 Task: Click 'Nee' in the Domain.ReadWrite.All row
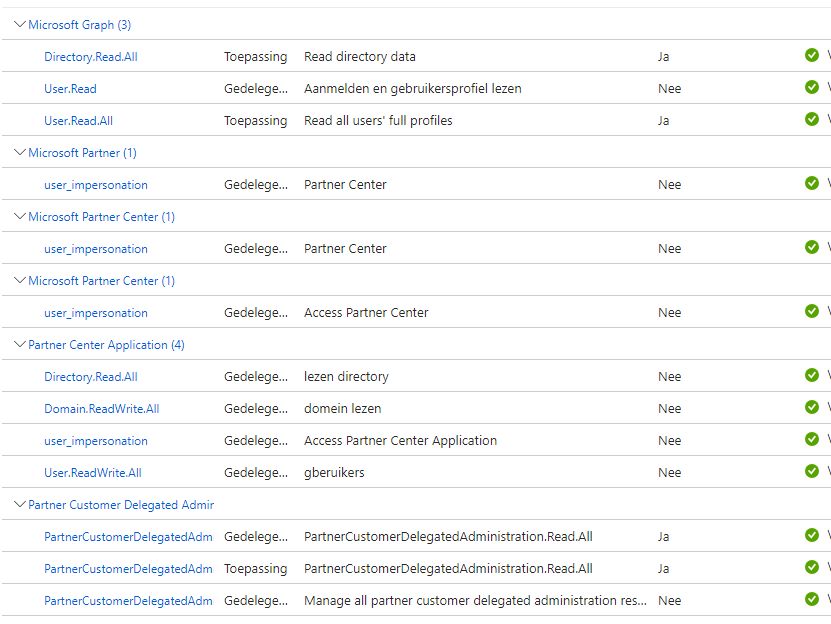[669, 409]
